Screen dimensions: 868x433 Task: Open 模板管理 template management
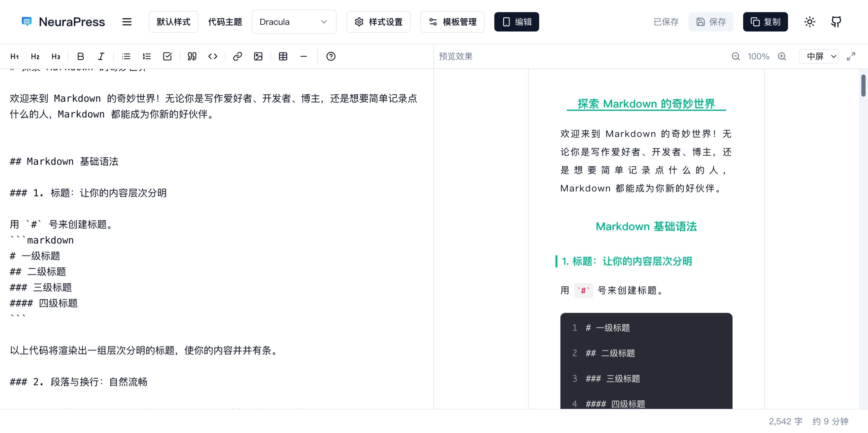click(x=452, y=22)
